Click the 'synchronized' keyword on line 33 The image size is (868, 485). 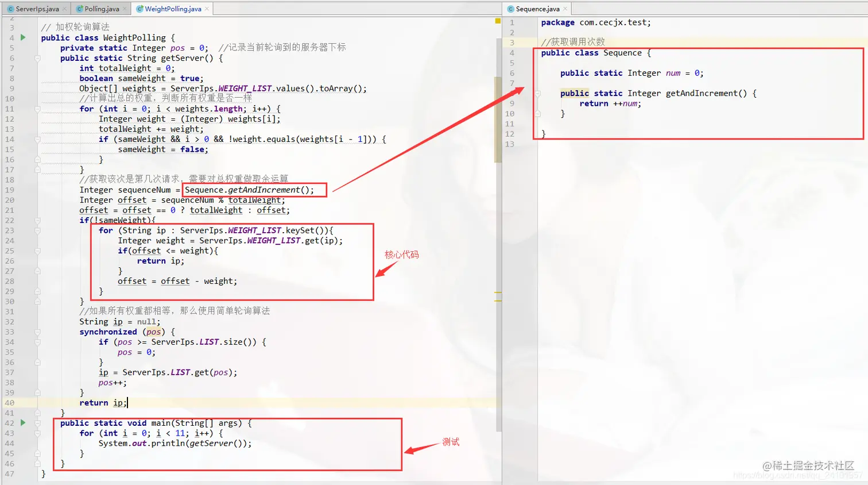point(108,332)
